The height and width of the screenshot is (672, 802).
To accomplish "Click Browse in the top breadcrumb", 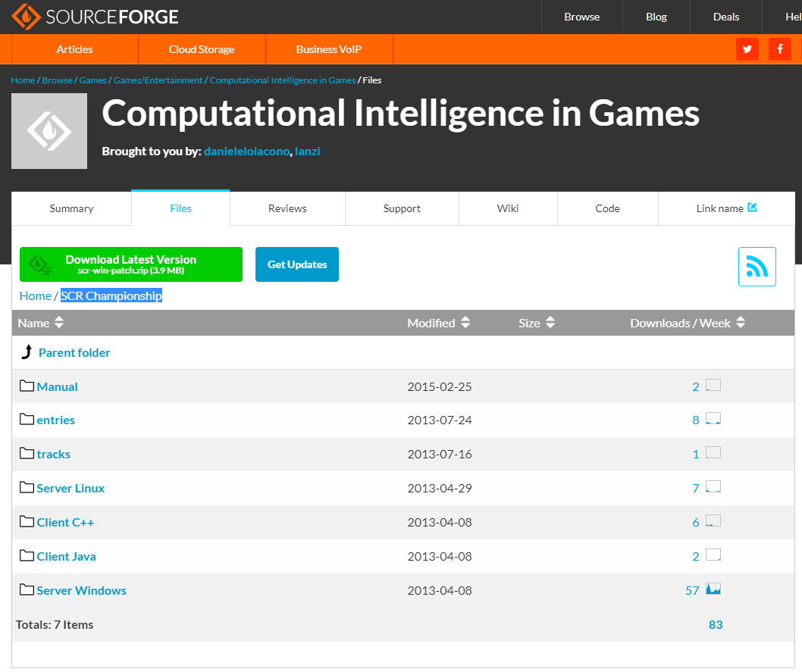I will tap(58, 80).
